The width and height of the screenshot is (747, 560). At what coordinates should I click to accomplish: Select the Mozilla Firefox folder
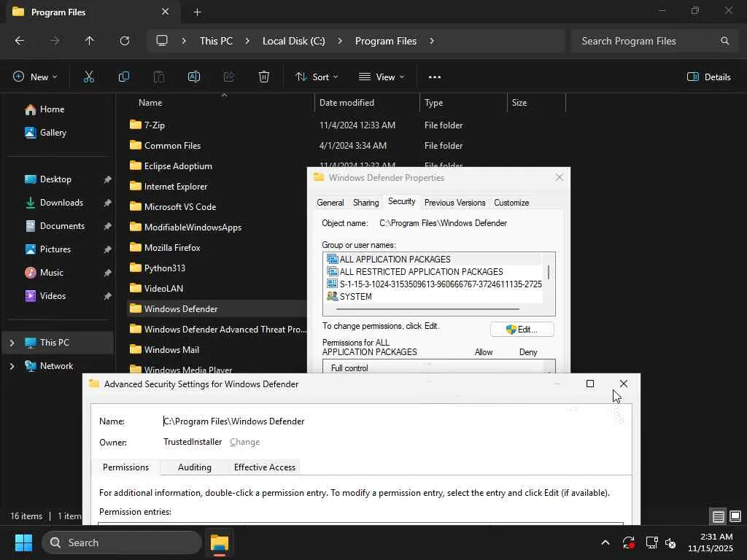[172, 248]
